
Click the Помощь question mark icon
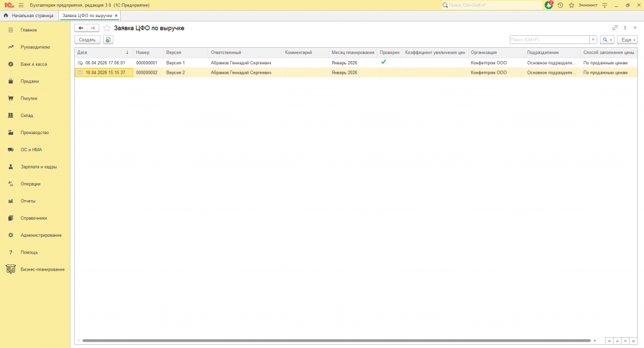11,253
